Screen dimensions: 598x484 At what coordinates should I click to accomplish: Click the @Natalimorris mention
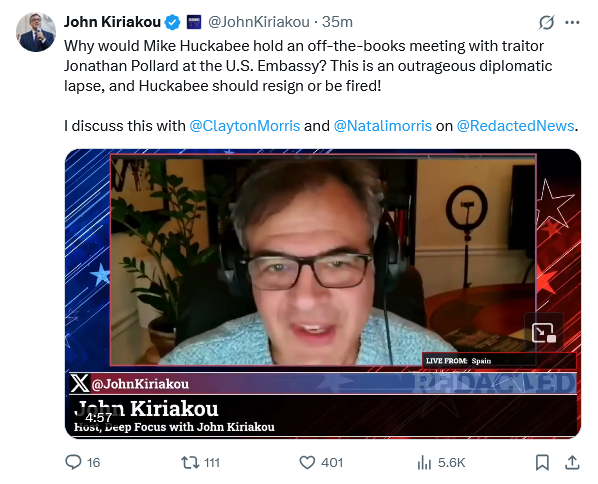(x=383, y=126)
